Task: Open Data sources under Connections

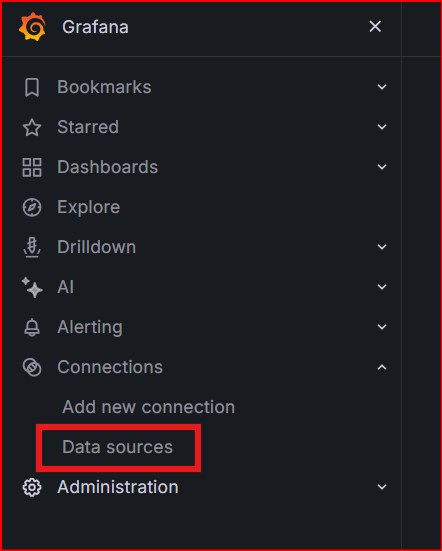Action: click(118, 447)
